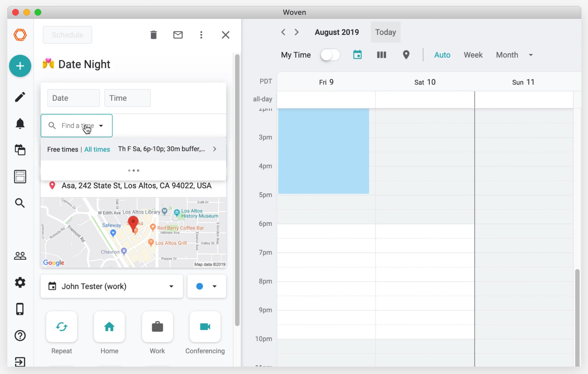Open the calendar overlay icon in the sidebar
Image resolution: width=588 pixels, height=374 pixels.
(20, 150)
